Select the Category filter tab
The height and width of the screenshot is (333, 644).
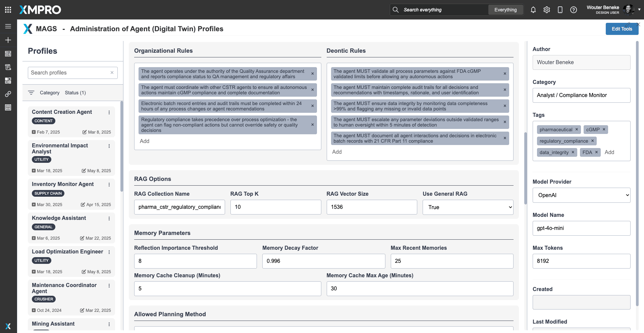pos(49,93)
